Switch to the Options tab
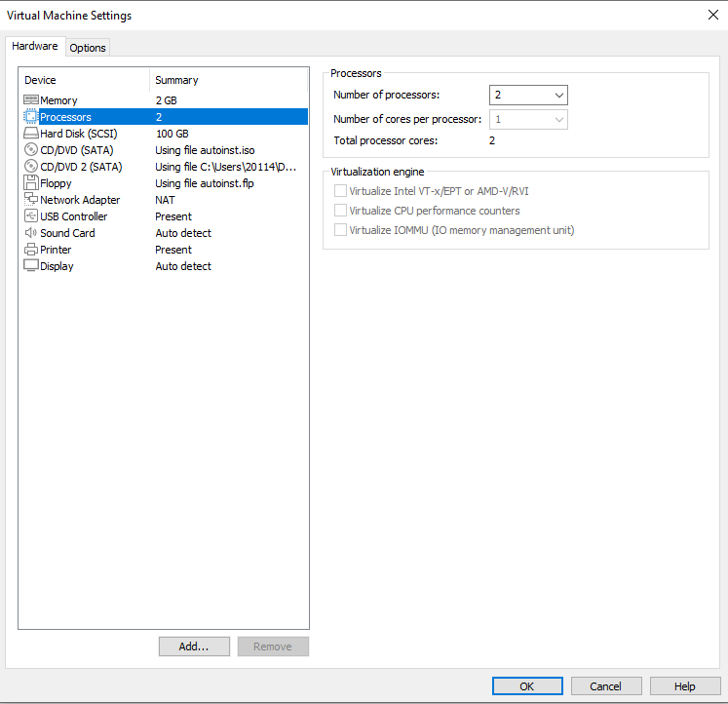728x704 pixels. pos(88,48)
